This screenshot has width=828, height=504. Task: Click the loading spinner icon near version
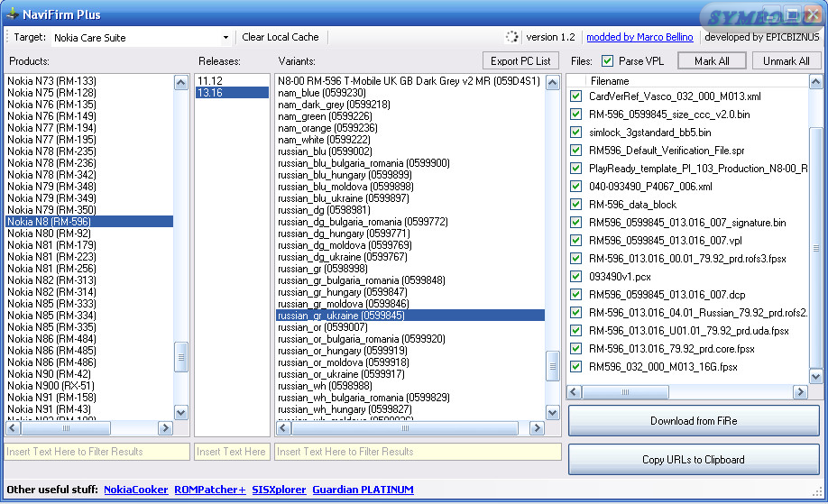[x=512, y=37]
